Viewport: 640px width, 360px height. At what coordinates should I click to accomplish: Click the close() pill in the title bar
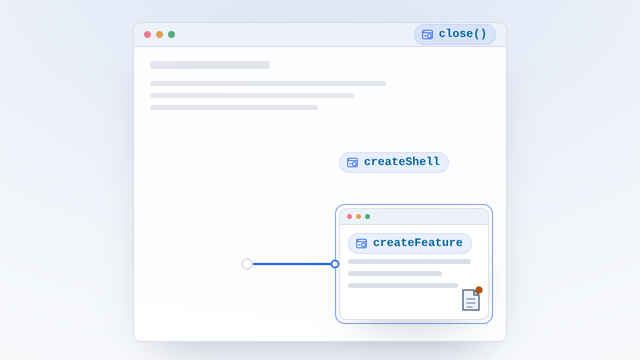coord(455,34)
